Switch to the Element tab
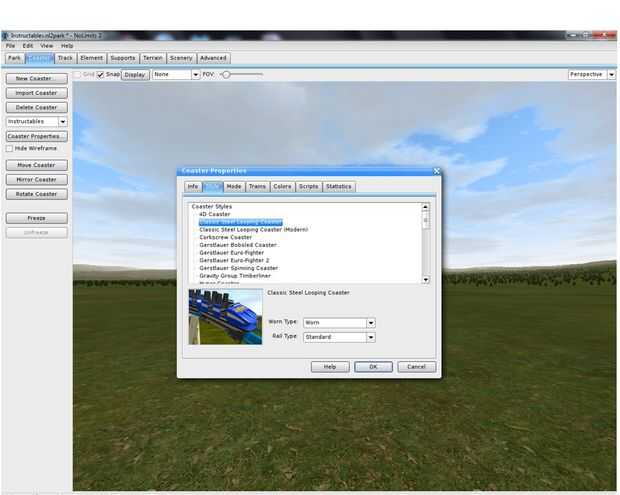 91,58
